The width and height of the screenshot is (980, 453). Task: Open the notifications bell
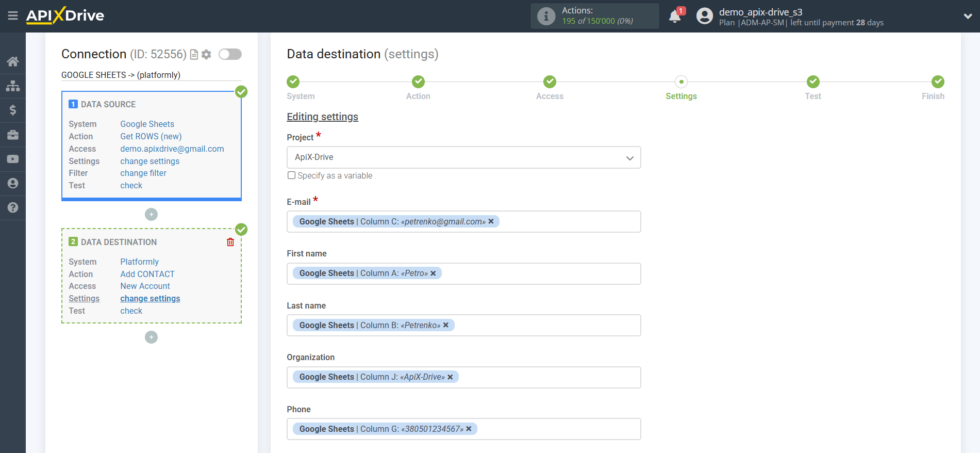click(675, 17)
